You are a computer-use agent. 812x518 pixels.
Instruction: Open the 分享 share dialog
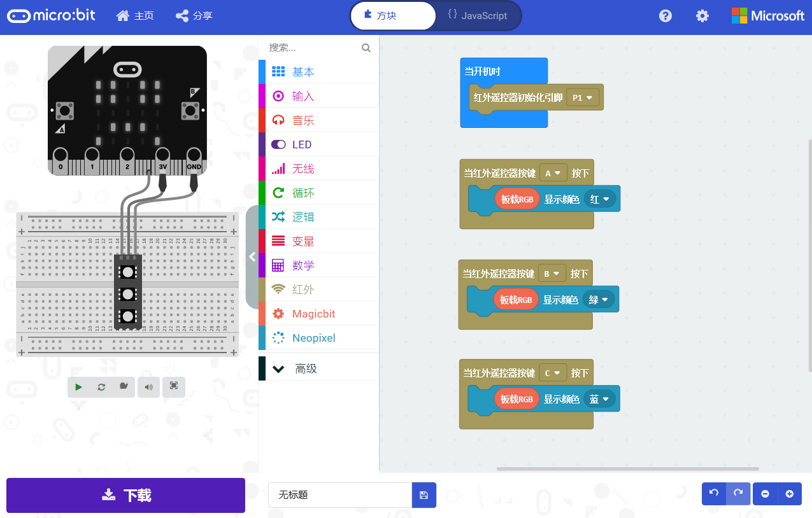pos(194,16)
